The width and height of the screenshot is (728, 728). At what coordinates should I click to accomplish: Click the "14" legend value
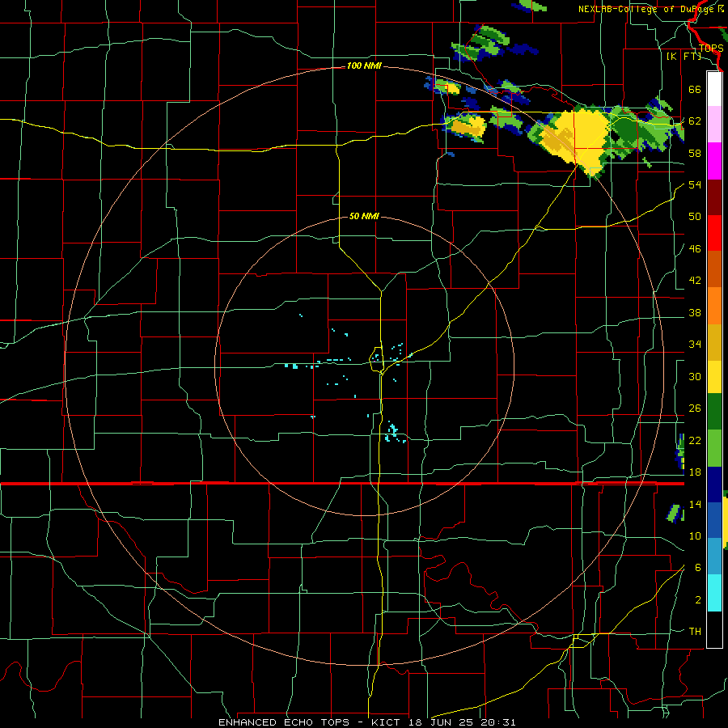coord(695,504)
